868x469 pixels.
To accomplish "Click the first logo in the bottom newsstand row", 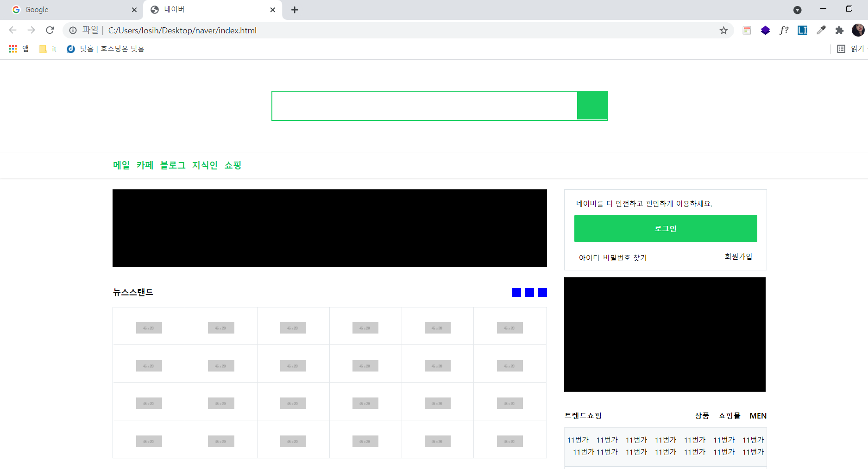I will [149, 441].
